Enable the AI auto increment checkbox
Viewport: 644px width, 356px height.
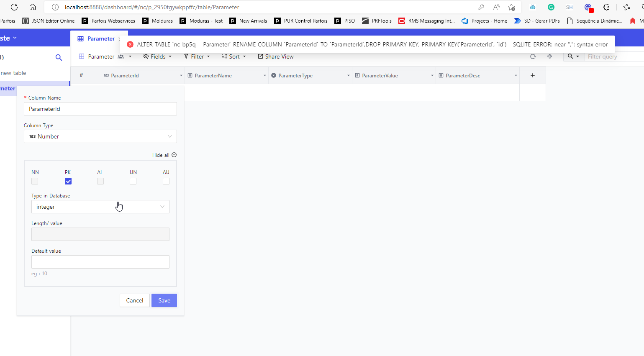coord(100,181)
